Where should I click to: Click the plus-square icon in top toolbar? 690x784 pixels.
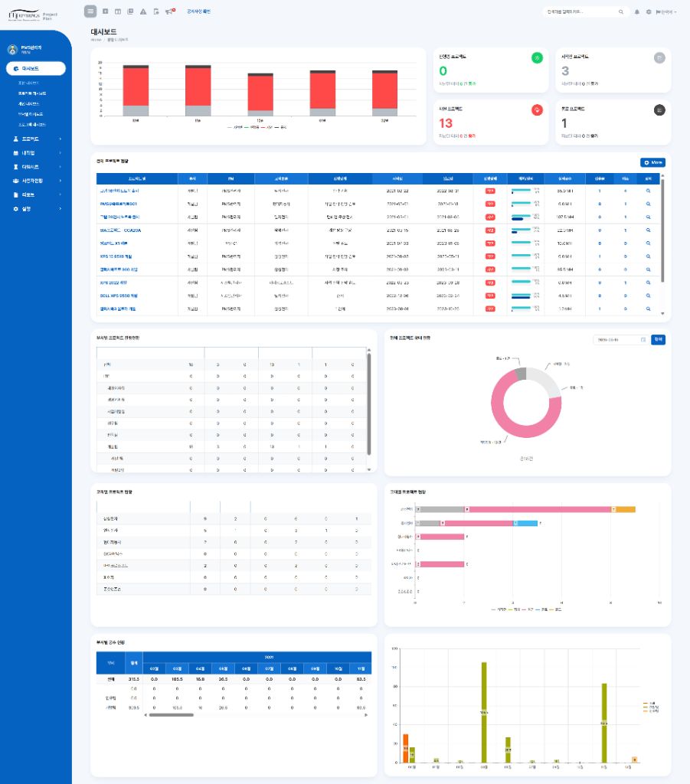click(x=106, y=11)
